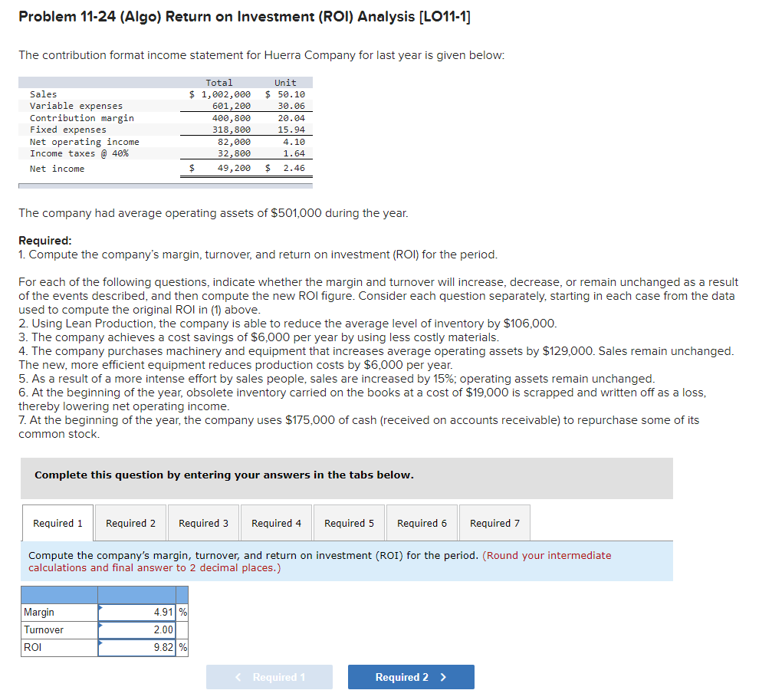Switch to the Required 5 tab

(x=349, y=522)
